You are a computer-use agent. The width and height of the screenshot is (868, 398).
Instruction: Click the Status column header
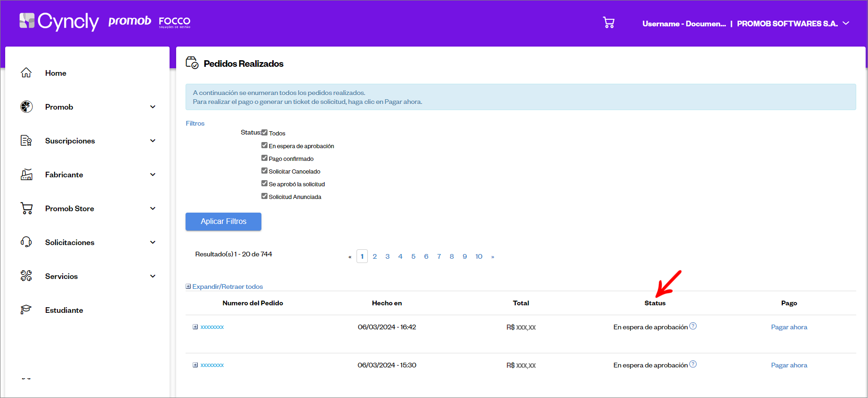coord(655,303)
